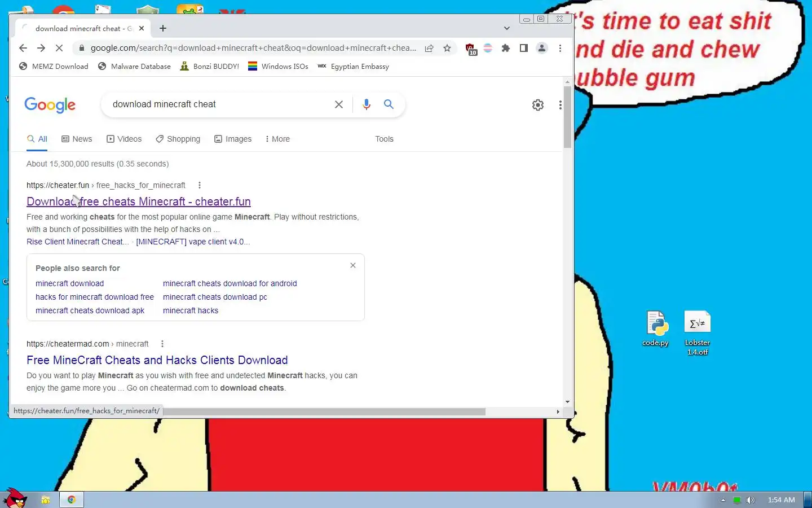Open cheatermad.com result options menu
812x508 pixels.
(x=162, y=344)
